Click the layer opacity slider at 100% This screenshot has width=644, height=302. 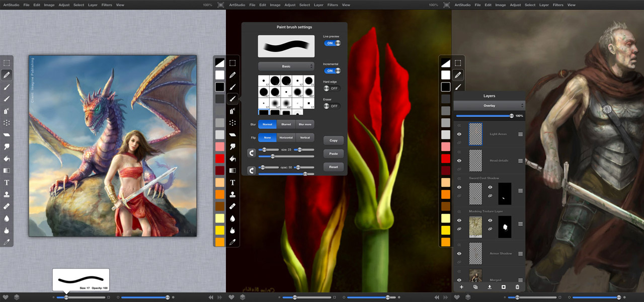(511, 116)
